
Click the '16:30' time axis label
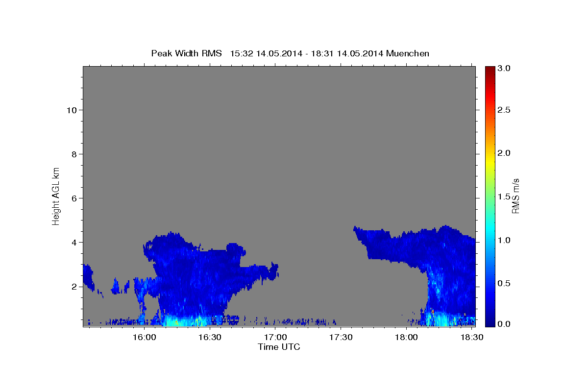click(210, 338)
